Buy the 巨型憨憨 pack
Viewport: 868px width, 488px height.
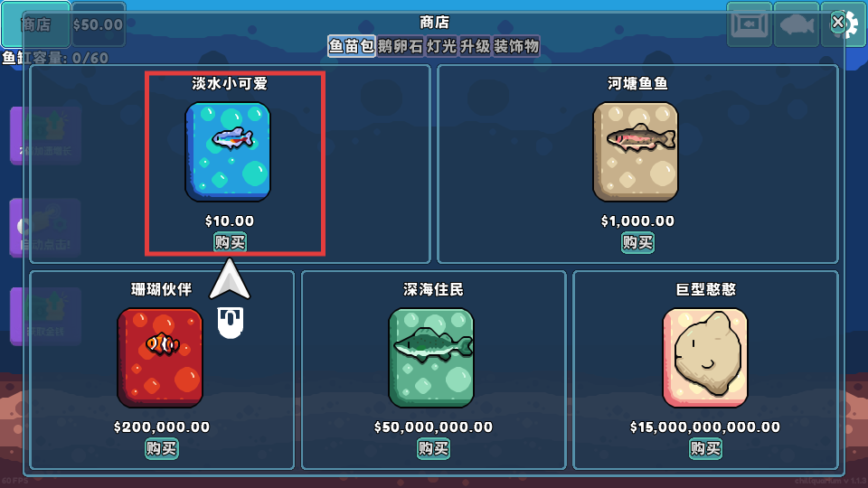[705, 448]
